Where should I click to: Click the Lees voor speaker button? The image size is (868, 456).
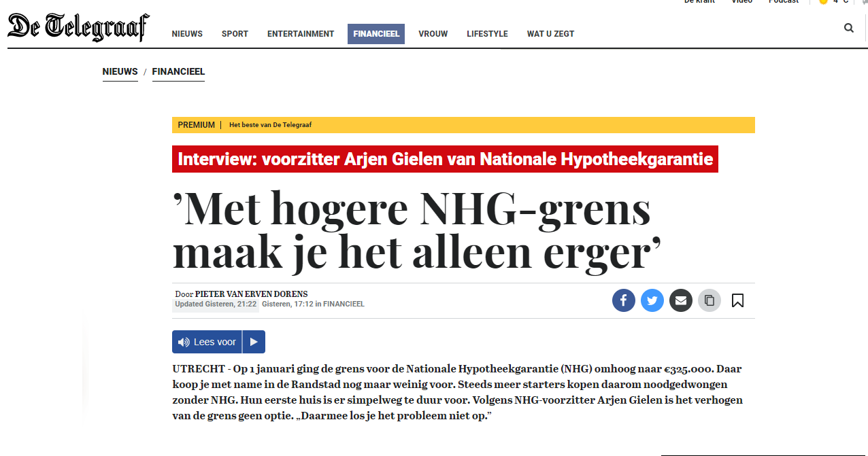[x=207, y=342]
